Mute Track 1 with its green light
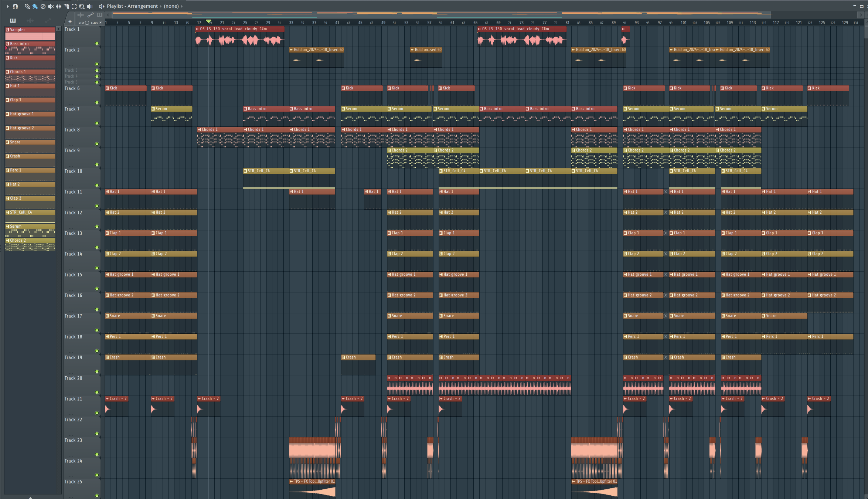The width and height of the screenshot is (868, 499). (x=97, y=43)
